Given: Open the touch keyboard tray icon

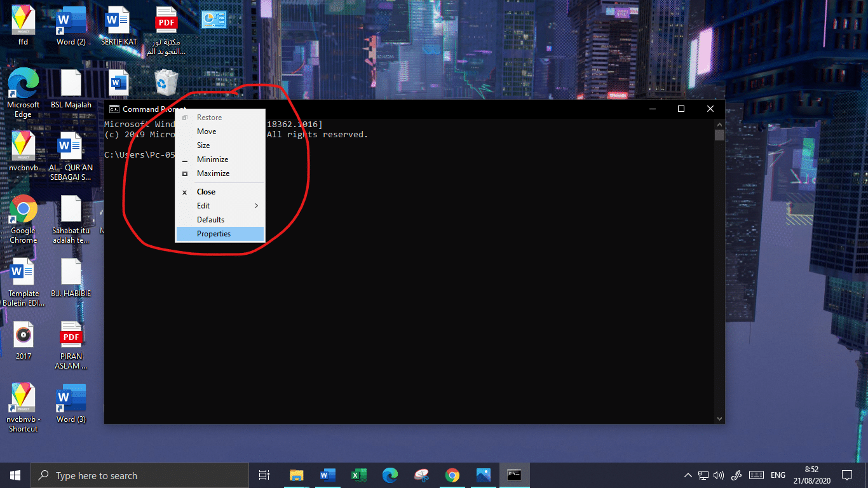Looking at the screenshot, I should coord(756,475).
